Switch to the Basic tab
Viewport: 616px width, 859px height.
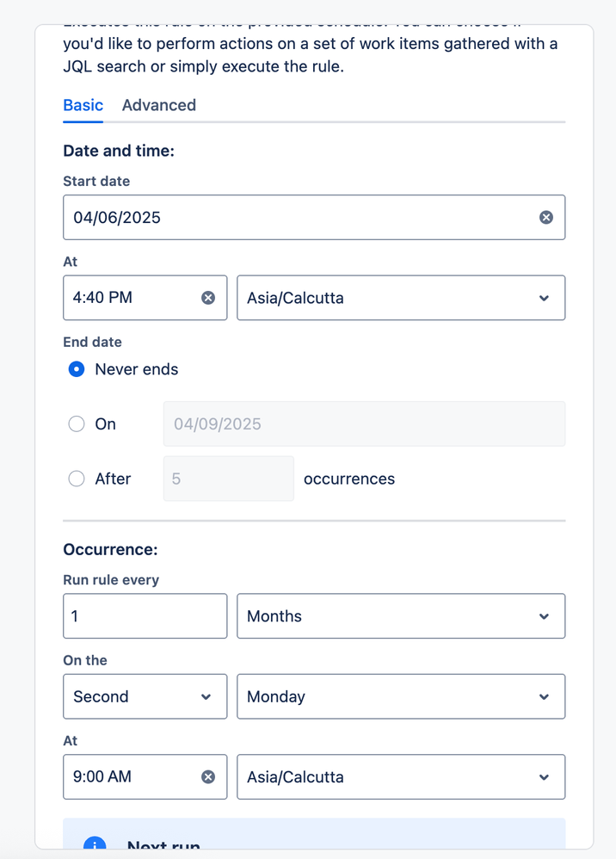click(83, 105)
